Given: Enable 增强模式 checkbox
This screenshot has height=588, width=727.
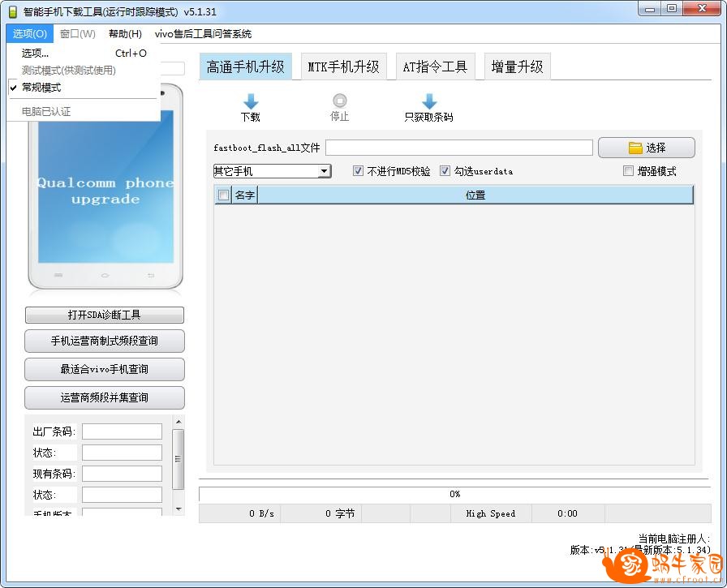Looking at the screenshot, I should pos(628,171).
